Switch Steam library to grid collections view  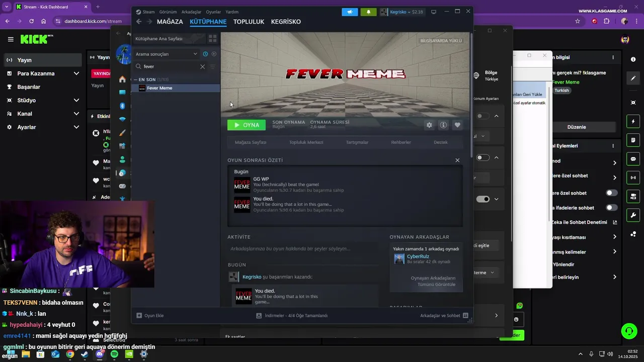click(212, 39)
